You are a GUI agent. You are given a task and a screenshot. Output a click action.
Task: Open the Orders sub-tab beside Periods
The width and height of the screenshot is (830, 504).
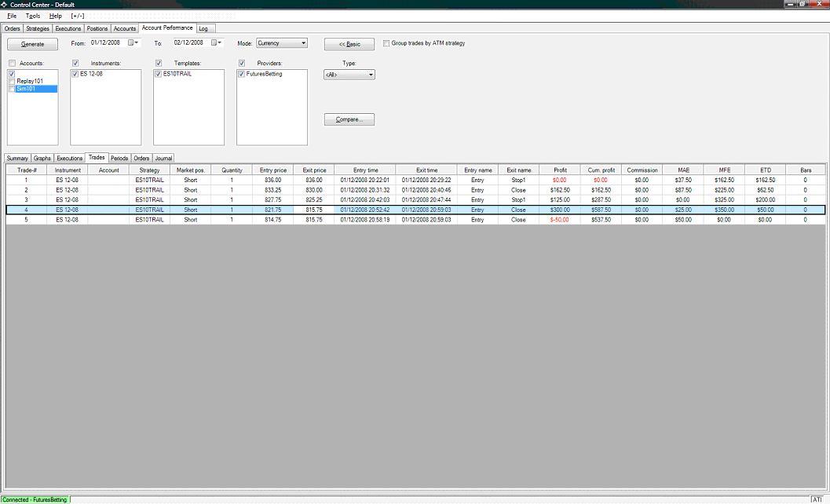[x=141, y=159]
